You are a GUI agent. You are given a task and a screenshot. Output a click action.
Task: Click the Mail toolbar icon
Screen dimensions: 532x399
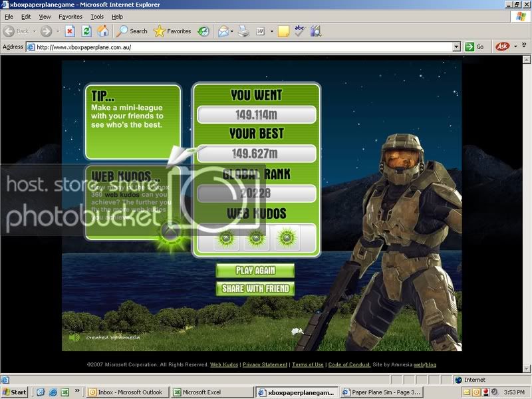(223, 31)
